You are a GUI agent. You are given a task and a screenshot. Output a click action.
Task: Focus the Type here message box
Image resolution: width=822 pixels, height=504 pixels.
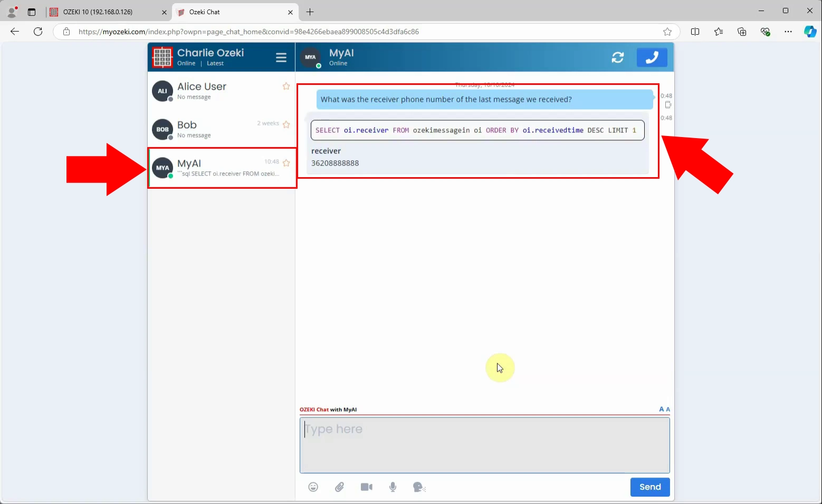pos(485,445)
